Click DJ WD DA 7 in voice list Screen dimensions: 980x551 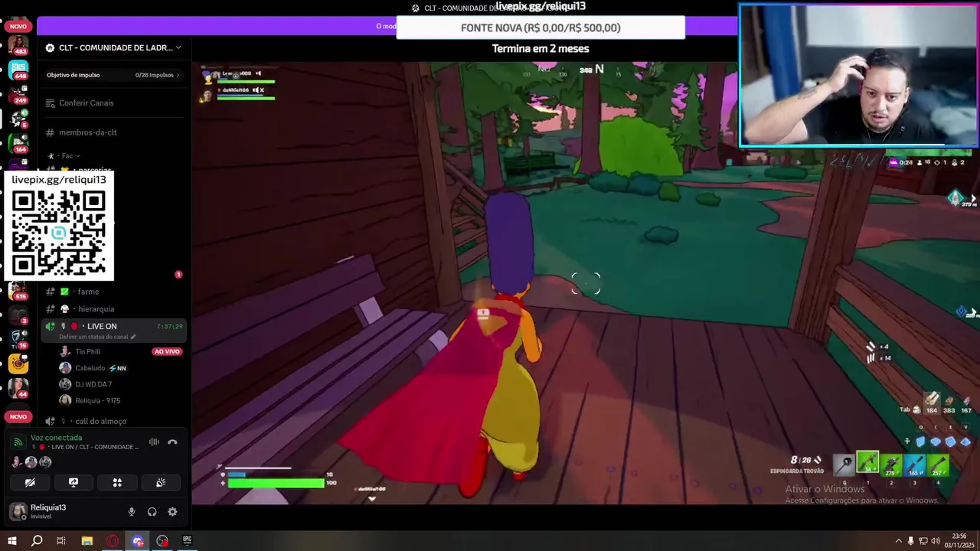(93, 384)
